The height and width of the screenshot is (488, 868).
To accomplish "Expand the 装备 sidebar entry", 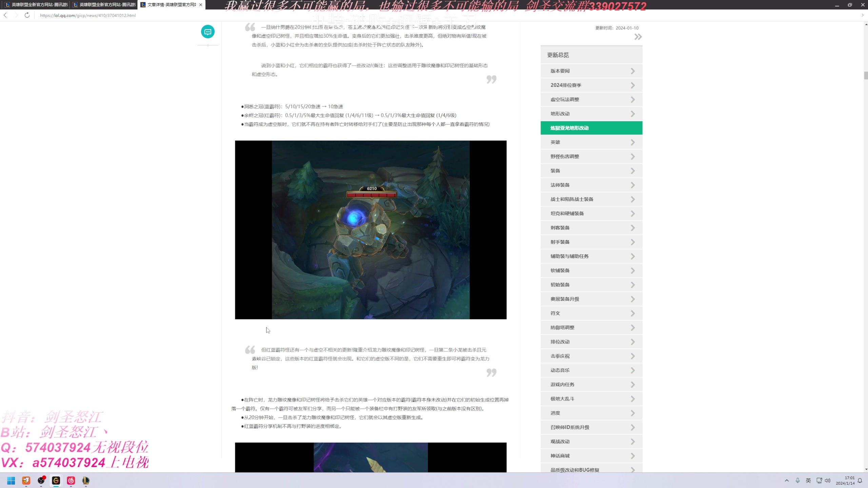I will 591,171.
